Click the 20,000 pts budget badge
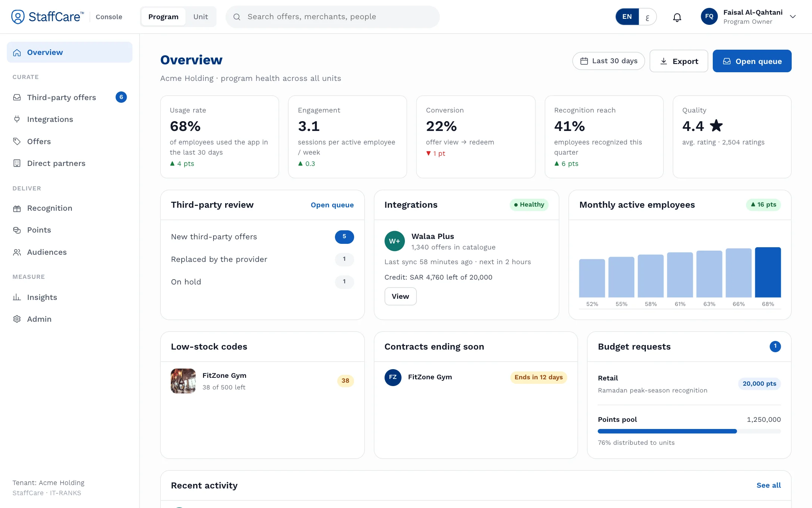This screenshot has width=812, height=508. click(x=759, y=384)
